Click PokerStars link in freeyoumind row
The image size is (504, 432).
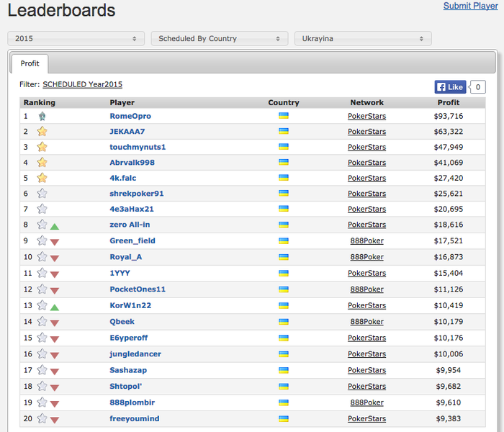366,418
